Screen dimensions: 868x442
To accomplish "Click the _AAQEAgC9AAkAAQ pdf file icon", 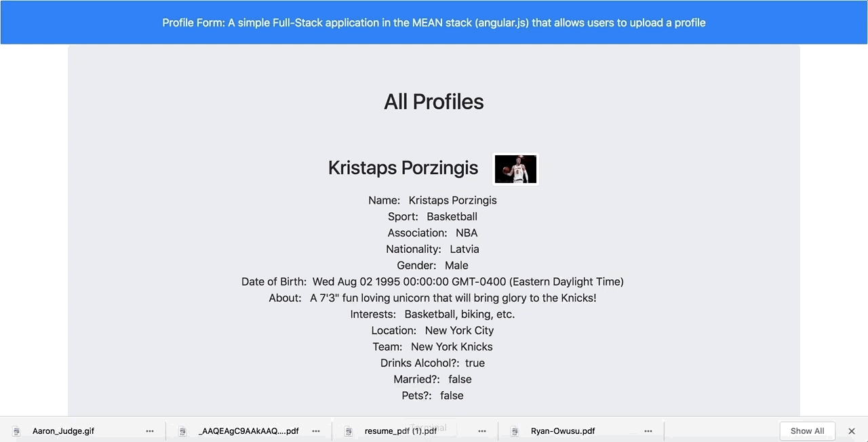I will [x=182, y=431].
